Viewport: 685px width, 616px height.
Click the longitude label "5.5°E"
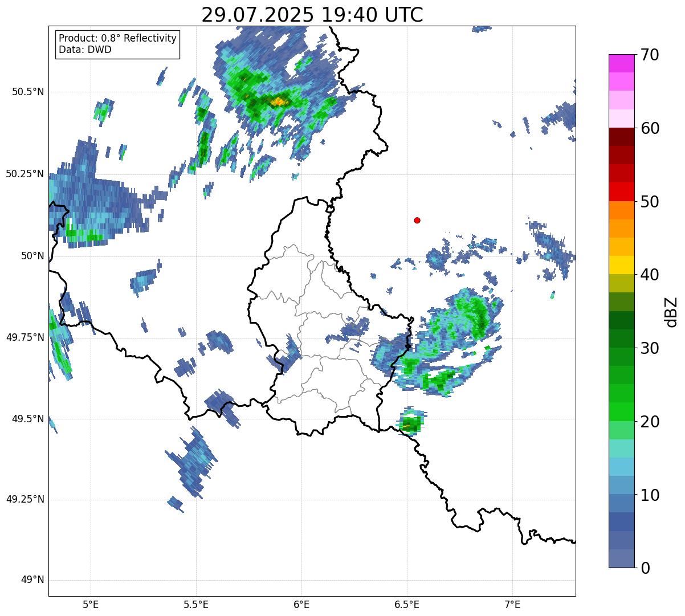[x=197, y=605]
